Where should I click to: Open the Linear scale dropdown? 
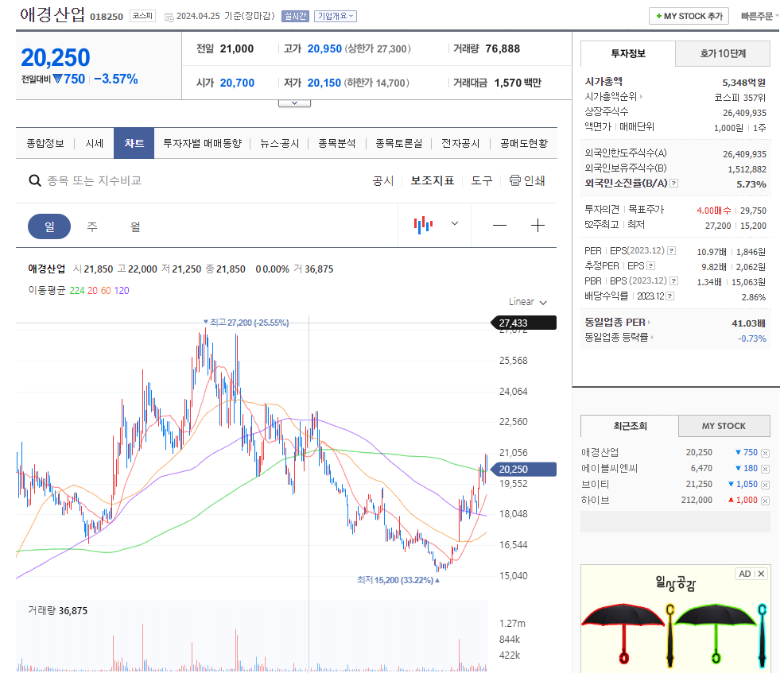point(526,302)
